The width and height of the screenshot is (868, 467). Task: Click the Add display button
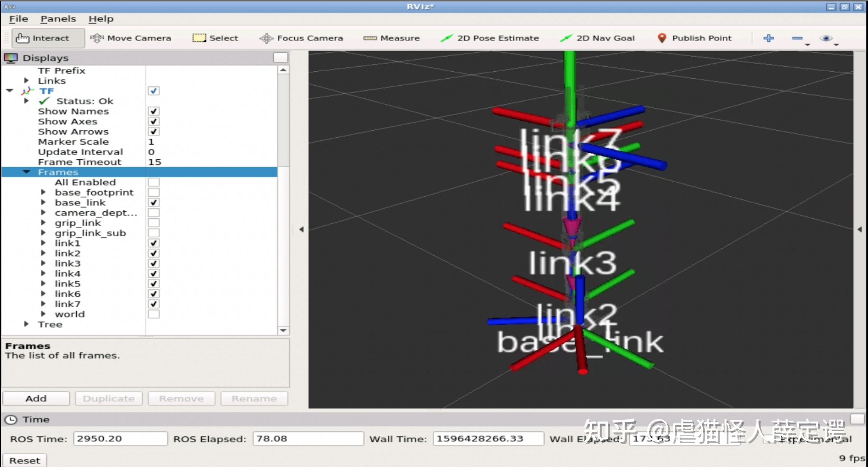click(36, 399)
